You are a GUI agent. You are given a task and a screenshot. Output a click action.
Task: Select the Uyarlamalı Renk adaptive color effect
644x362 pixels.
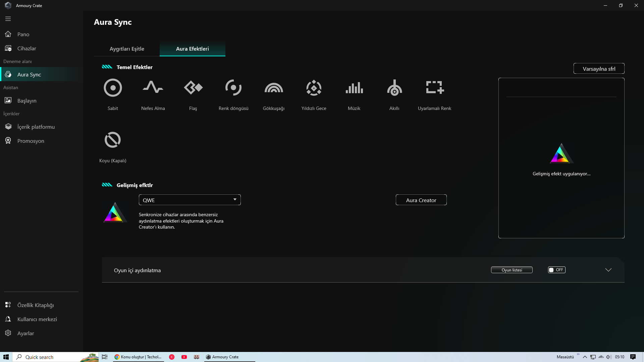click(x=435, y=88)
